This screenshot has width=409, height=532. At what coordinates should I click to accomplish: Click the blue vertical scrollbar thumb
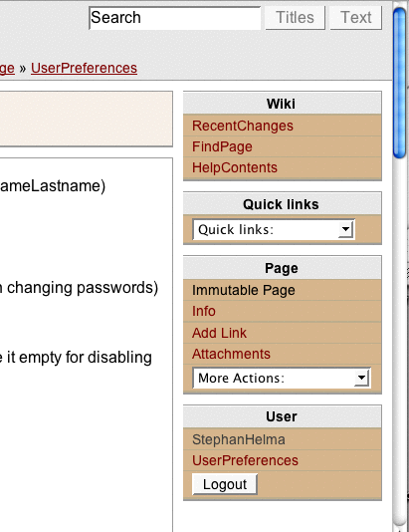point(400,83)
